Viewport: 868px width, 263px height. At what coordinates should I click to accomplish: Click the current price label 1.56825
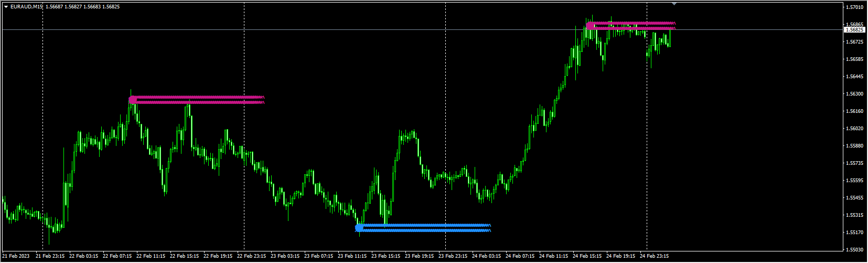(x=854, y=30)
